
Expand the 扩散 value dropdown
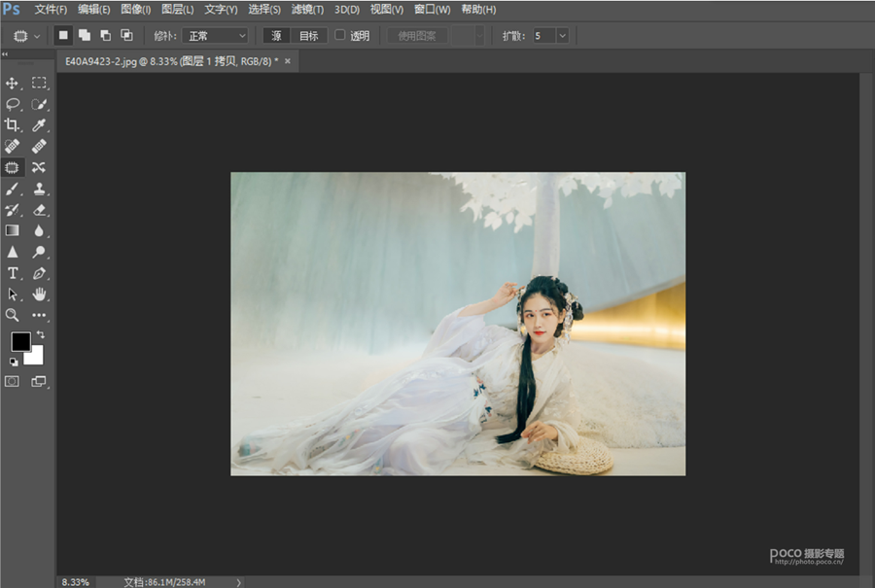[562, 35]
